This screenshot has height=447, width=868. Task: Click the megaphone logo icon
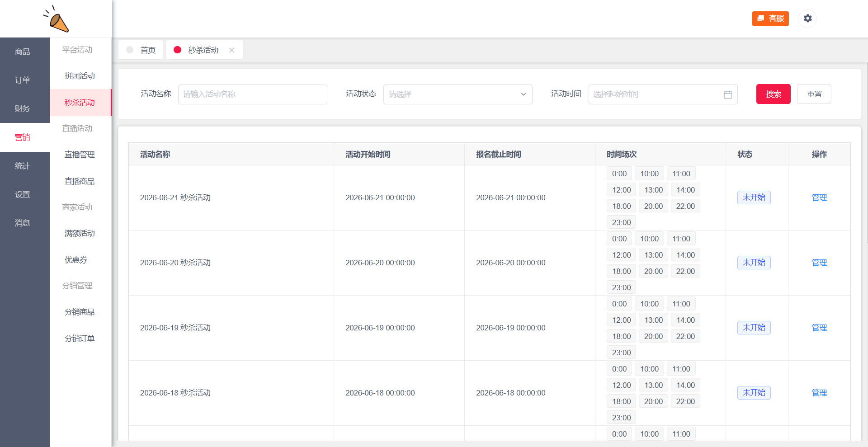(56, 19)
